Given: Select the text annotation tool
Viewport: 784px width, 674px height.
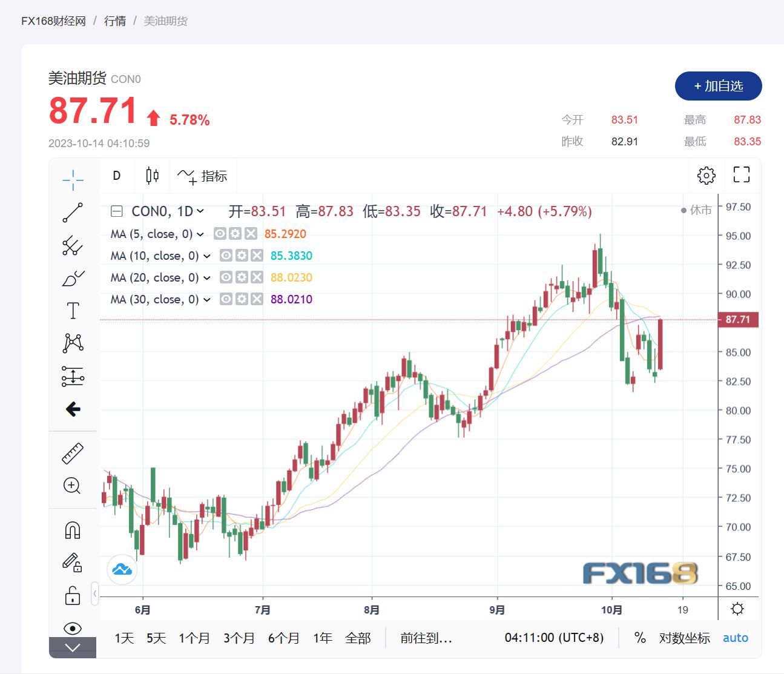Looking at the screenshot, I should pyautogui.click(x=73, y=311).
